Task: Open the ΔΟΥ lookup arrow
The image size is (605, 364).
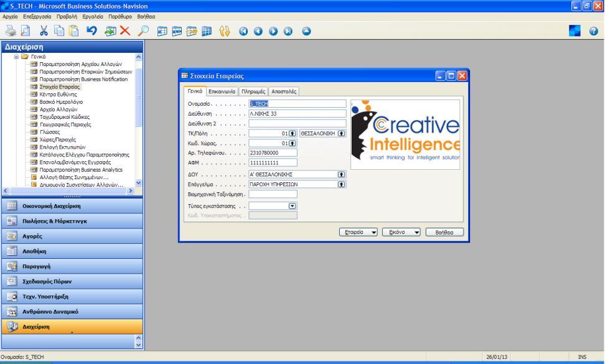Action: click(342, 174)
